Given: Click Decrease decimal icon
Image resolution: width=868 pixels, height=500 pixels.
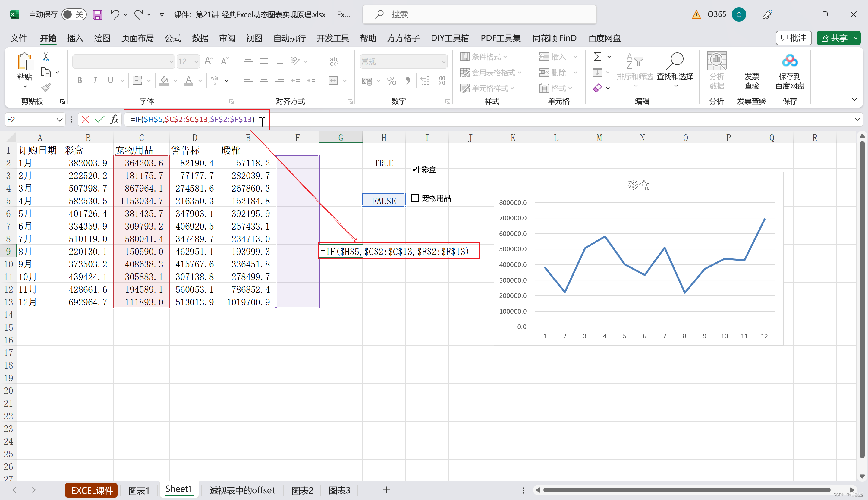Looking at the screenshot, I should coord(441,81).
